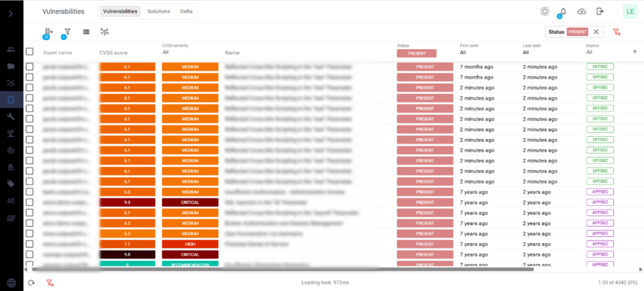Viewport: 644px width, 291px height.
Task: Expand the left sidebar with chevron
Action: click(x=11, y=13)
